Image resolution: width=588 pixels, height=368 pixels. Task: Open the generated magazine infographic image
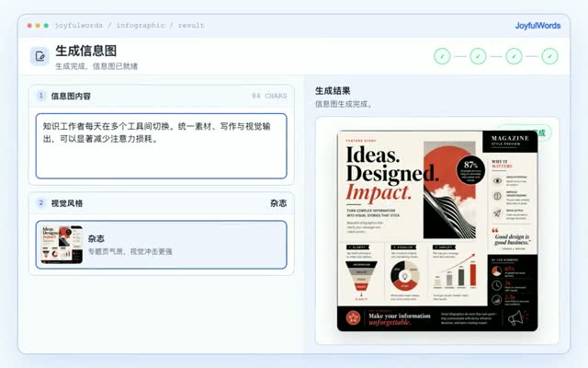click(437, 231)
